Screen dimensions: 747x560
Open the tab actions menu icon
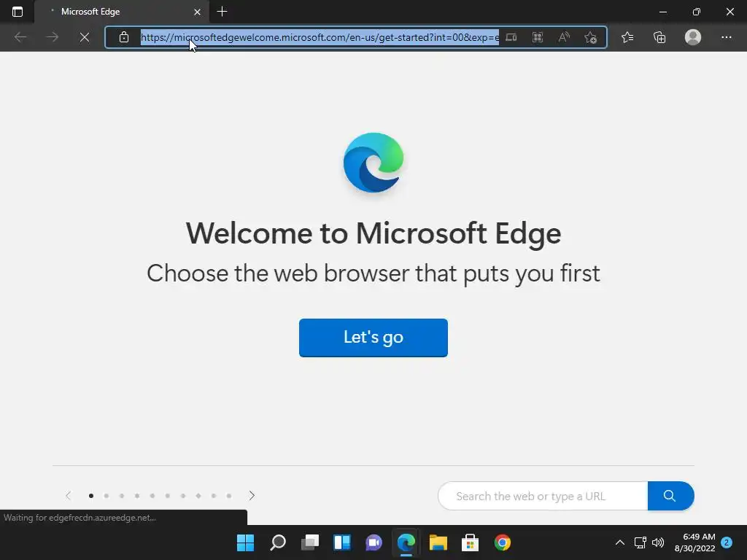pos(18,12)
